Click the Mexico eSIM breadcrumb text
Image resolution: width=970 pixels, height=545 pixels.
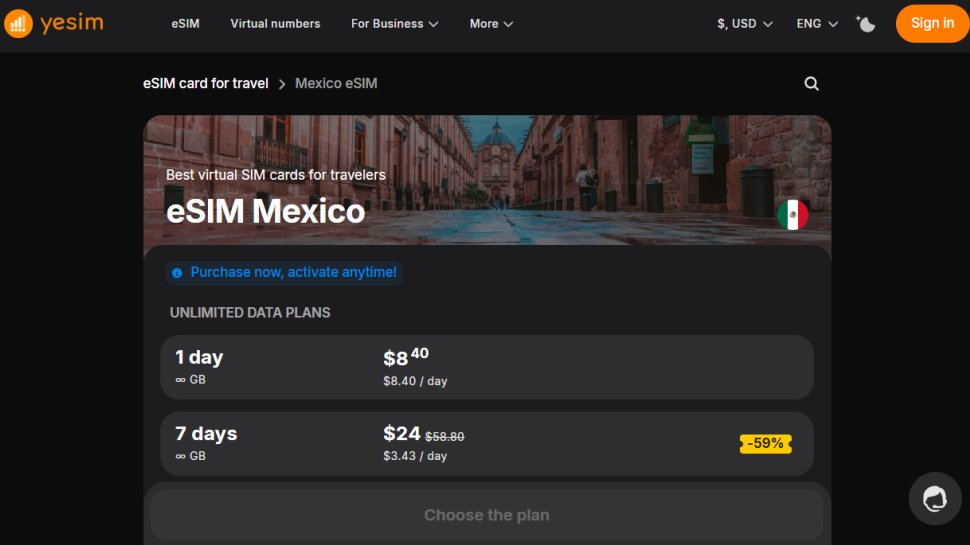336,84
